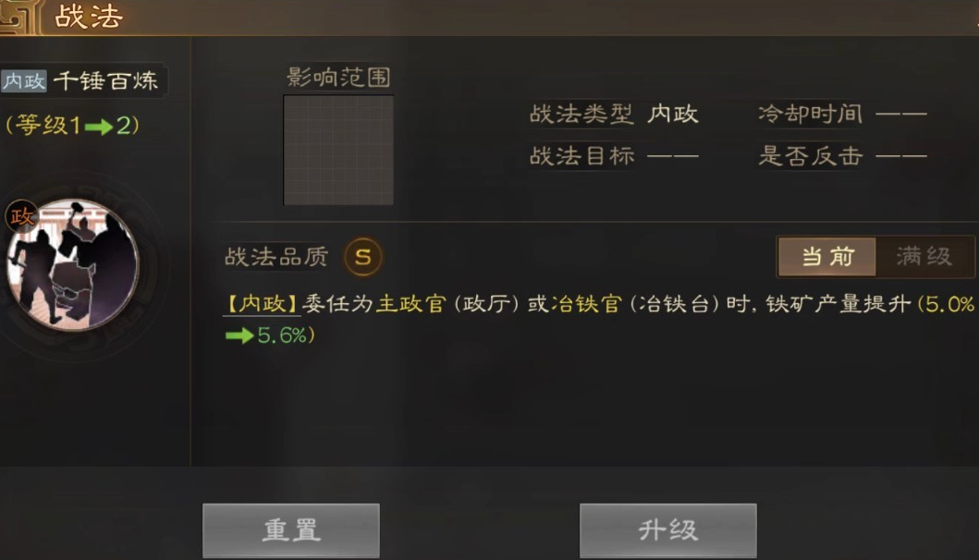
Task: Click the green arrow before 5.6%
Action: click(239, 335)
